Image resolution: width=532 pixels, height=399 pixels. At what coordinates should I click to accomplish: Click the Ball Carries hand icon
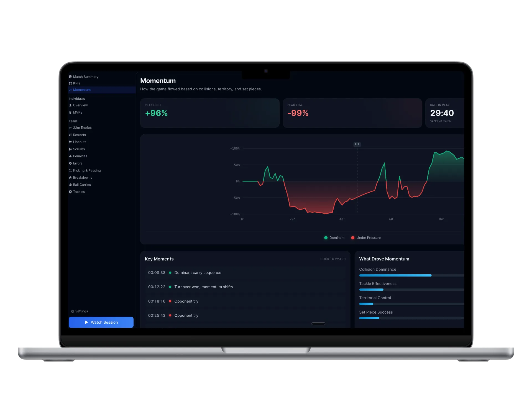[70, 185]
